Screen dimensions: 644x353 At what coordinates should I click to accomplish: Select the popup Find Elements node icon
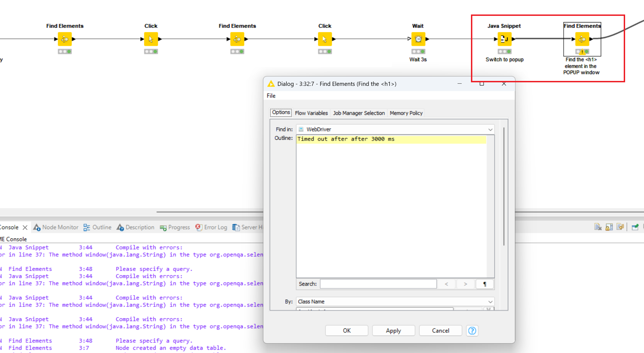click(582, 39)
